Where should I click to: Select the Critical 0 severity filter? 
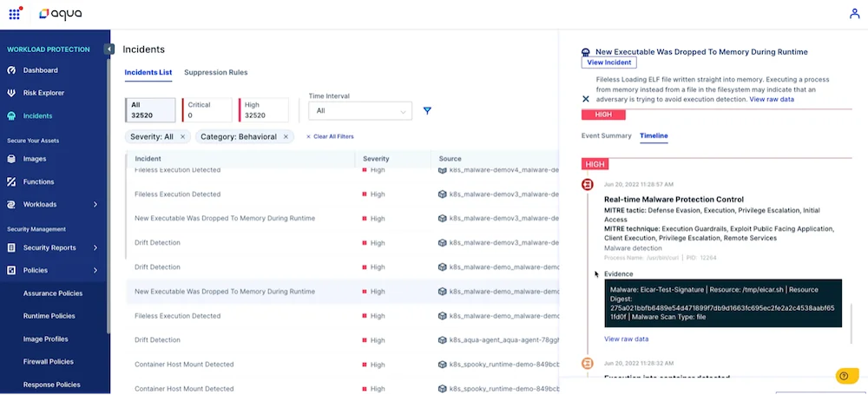207,110
